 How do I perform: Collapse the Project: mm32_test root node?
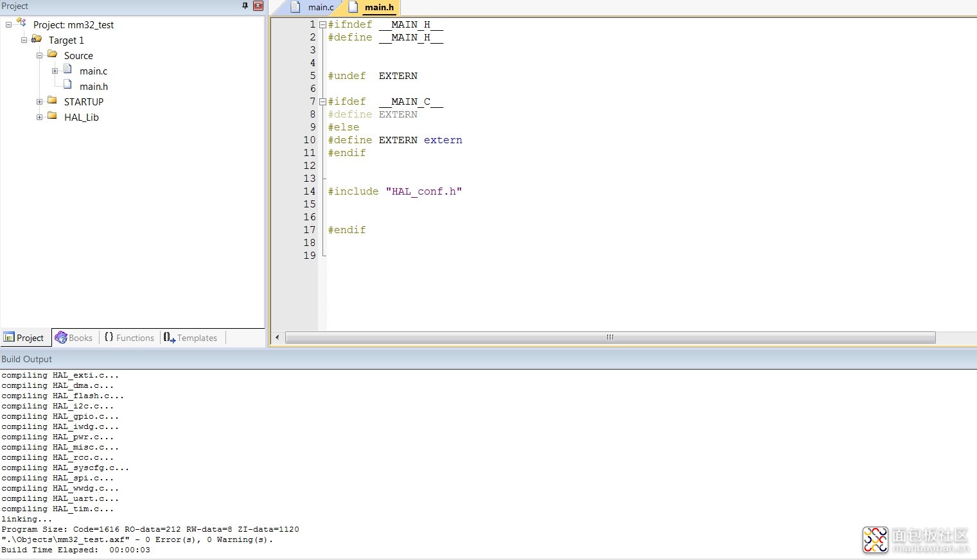point(8,25)
